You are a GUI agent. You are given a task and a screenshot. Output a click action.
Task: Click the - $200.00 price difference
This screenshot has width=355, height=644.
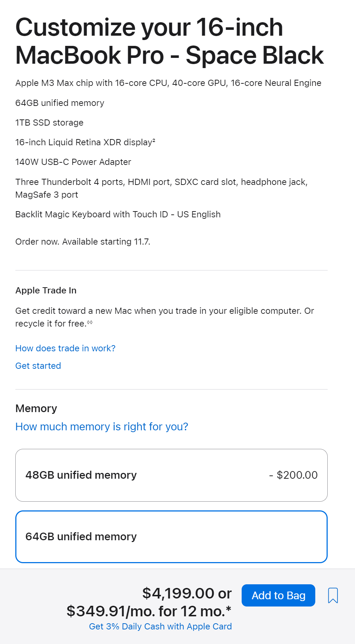pos(293,475)
